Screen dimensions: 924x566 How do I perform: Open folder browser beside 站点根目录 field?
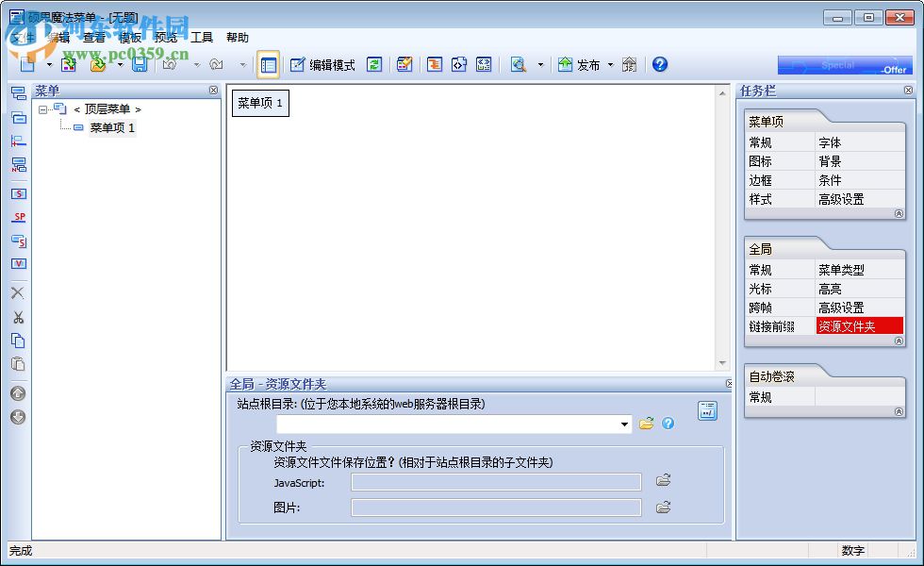tap(646, 424)
